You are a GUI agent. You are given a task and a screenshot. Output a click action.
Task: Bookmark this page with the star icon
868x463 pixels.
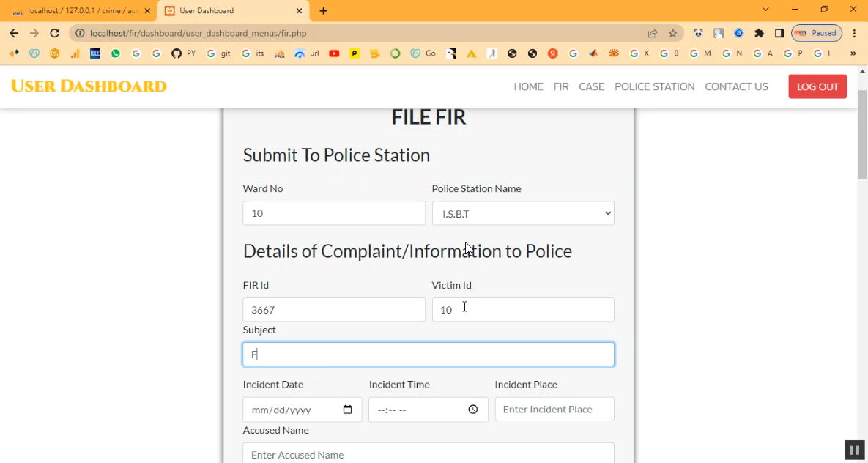click(x=672, y=33)
